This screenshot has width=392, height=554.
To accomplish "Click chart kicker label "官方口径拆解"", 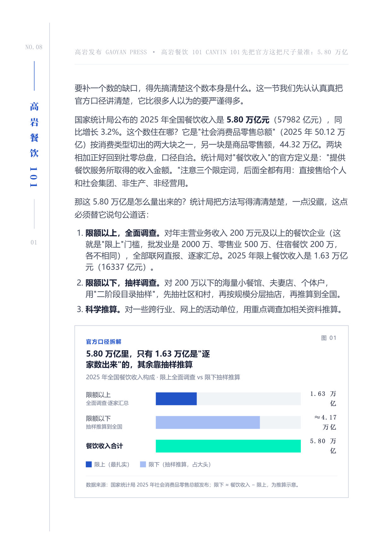I will coord(104,342).
